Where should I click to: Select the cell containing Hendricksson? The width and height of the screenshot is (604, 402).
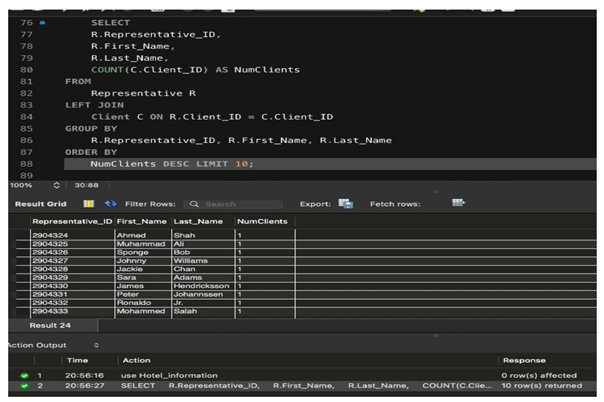point(201,285)
